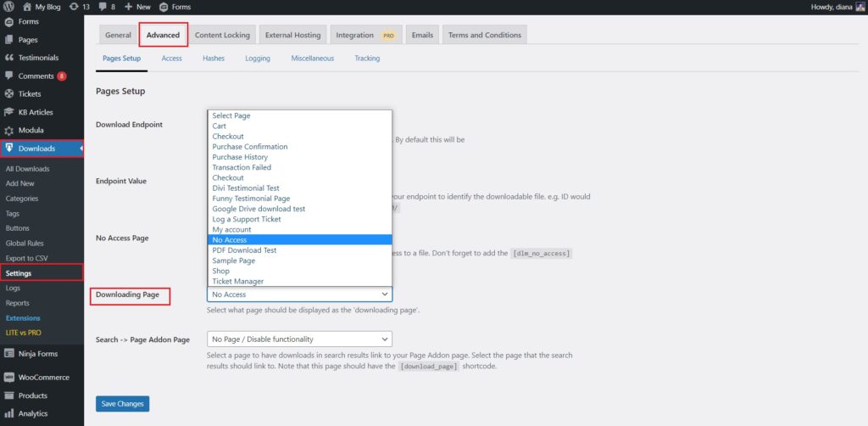
Task: Open Search Page Addon Page dropdown
Action: [299, 339]
